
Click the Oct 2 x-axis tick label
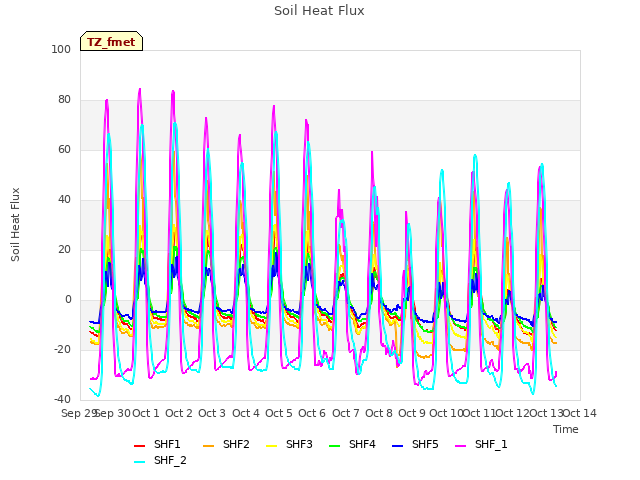(x=179, y=413)
